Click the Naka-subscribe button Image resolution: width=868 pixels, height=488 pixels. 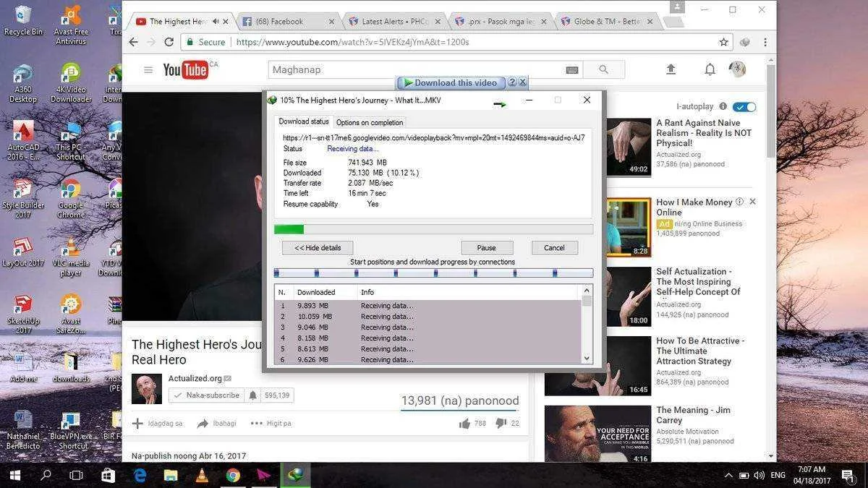point(206,395)
